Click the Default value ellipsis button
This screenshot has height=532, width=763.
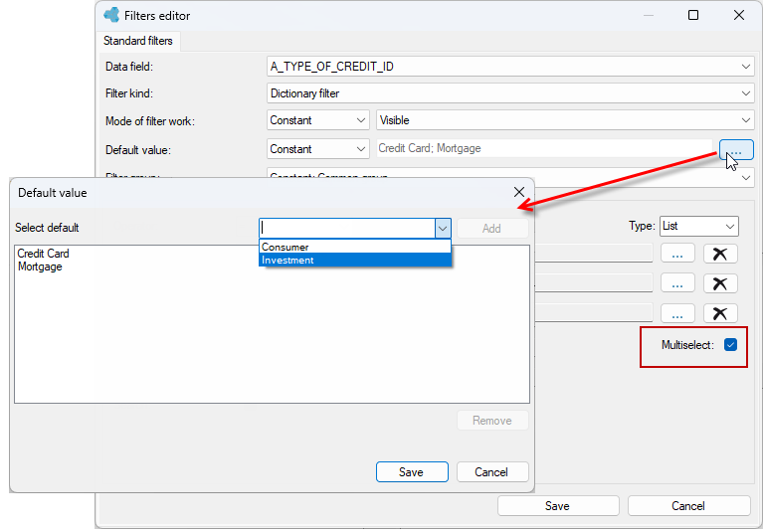736,149
